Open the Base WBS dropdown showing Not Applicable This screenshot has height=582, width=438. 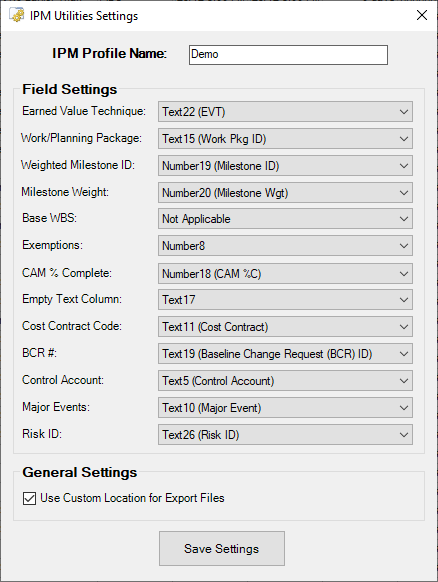(x=285, y=219)
